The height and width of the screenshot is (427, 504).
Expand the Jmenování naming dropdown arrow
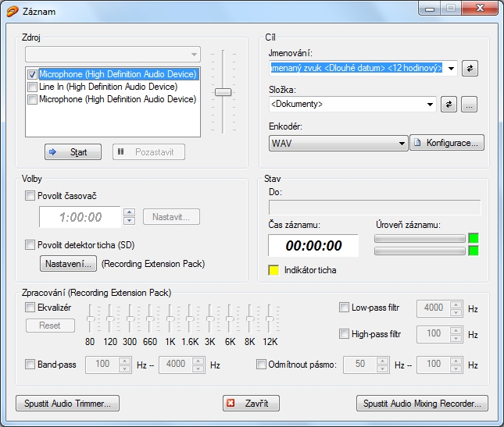click(x=451, y=69)
